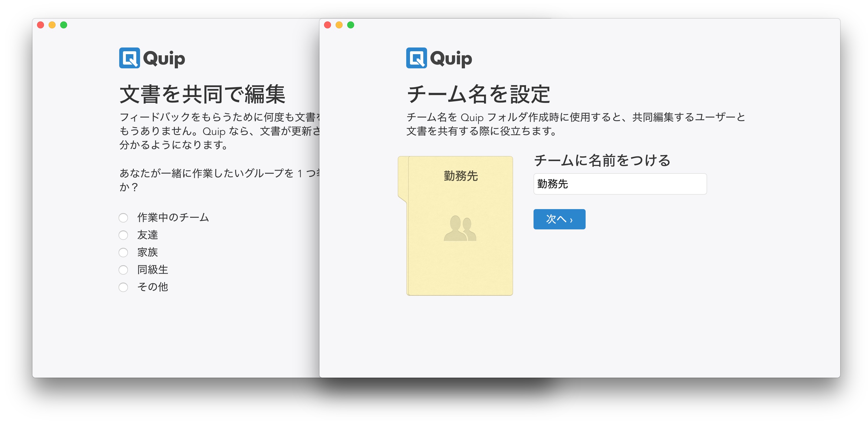
Task: Choose the 家族 radio option
Action: [x=123, y=252]
